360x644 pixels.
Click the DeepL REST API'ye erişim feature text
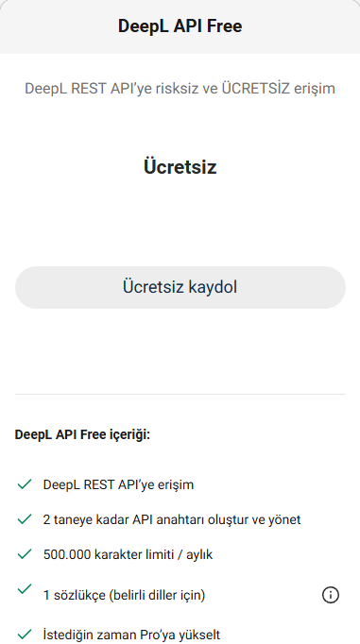coord(118,484)
